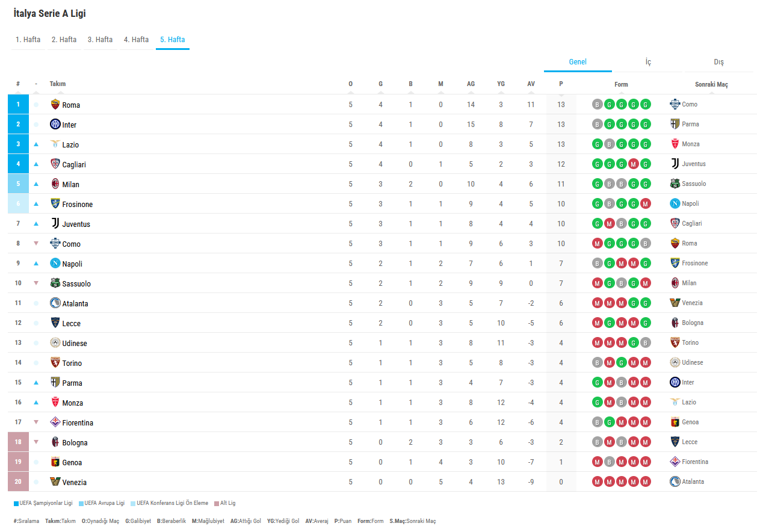The width and height of the screenshot is (763, 532).
Task: Open Genoa link in Fiorentina's next match
Action: pyautogui.click(x=690, y=422)
